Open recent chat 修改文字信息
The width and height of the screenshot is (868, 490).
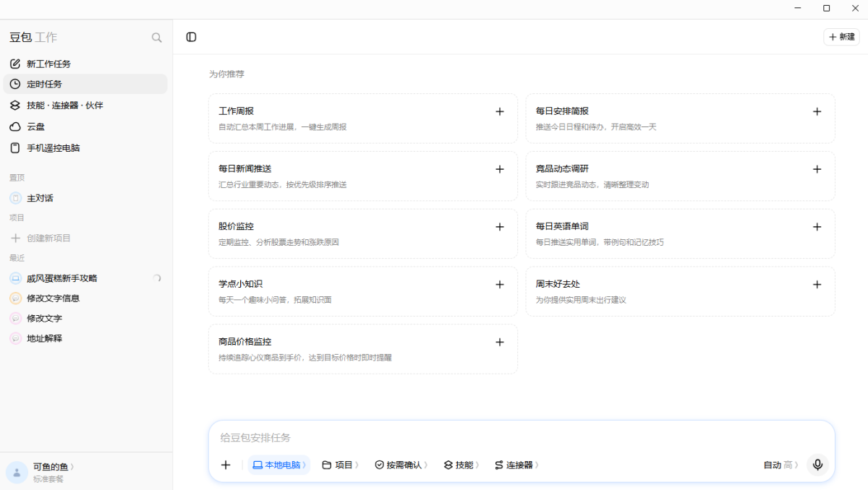(x=85, y=298)
